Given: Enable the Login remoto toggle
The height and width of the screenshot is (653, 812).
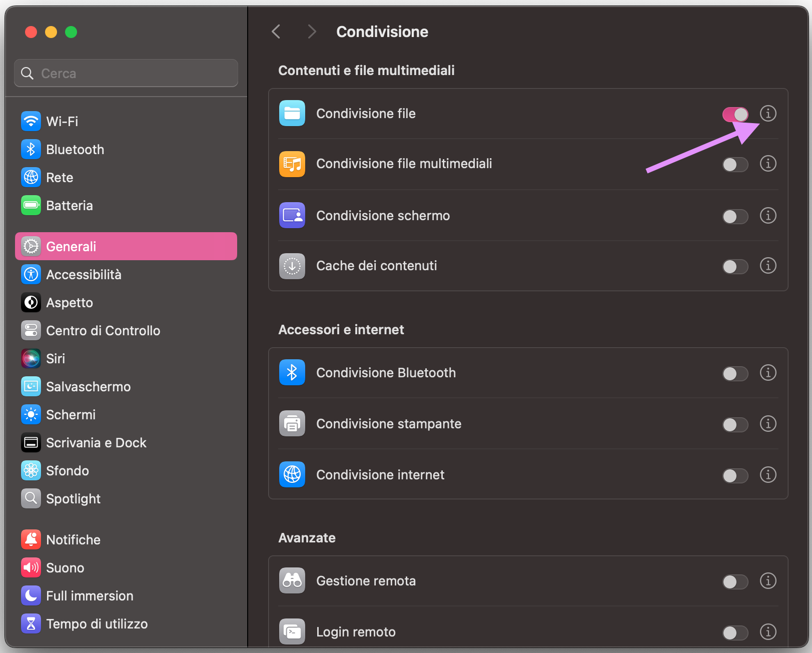Looking at the screenshot, I should coord(735,632).
